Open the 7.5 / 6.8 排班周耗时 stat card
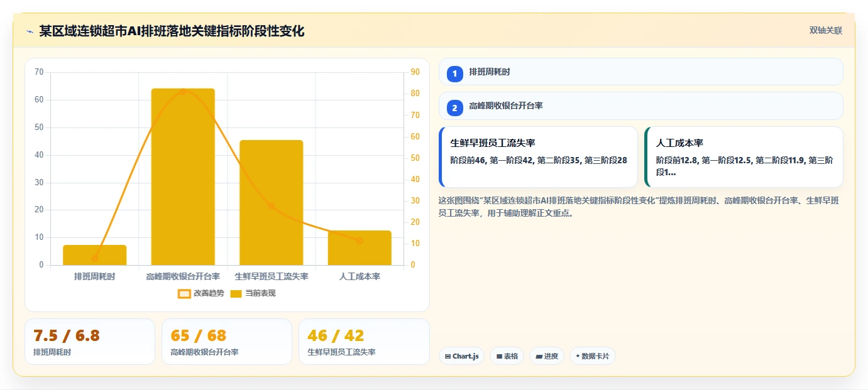This screenshot has height=390, width=868. 90,342
